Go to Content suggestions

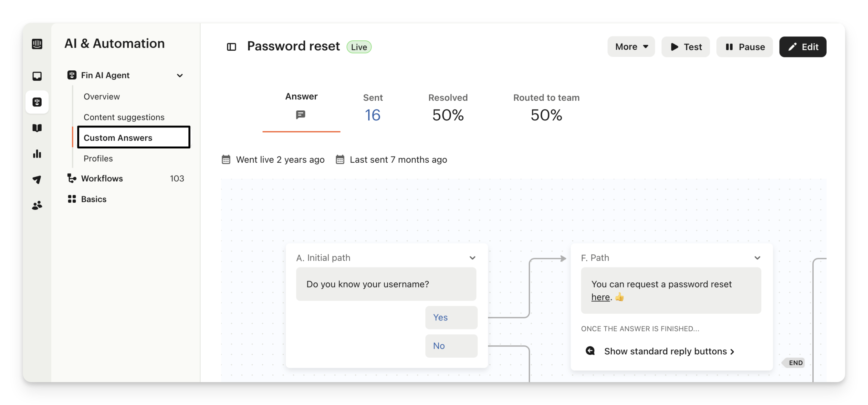pos(124,117)
